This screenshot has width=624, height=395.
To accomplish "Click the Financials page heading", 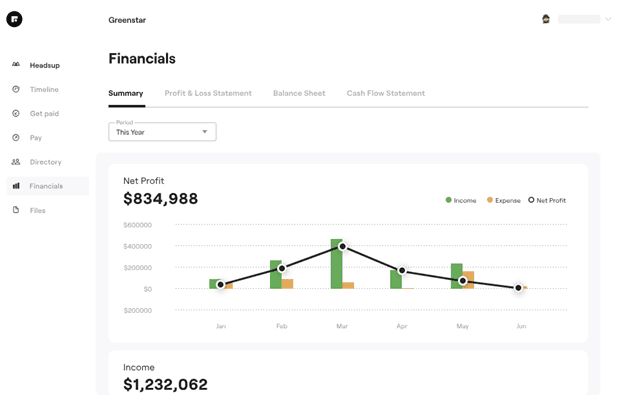I will click(x=142, y=58).
